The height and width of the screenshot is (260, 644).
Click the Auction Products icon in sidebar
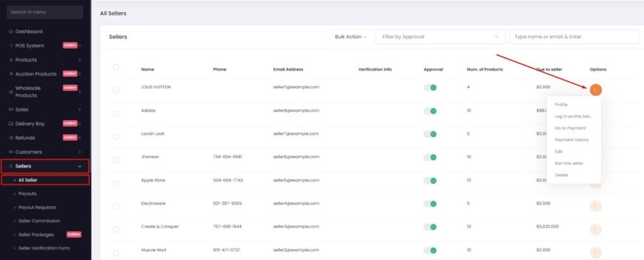[11, 74]
